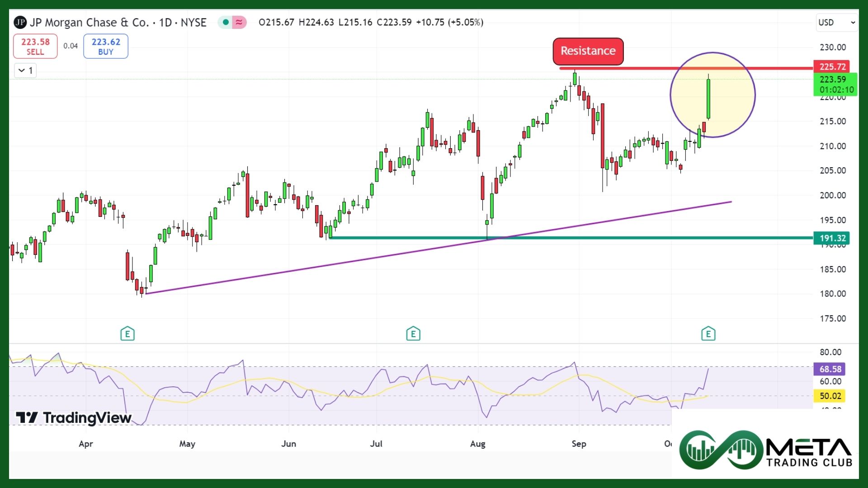
Task: Click the 200.00 price scale label
Action: (833, 195)
